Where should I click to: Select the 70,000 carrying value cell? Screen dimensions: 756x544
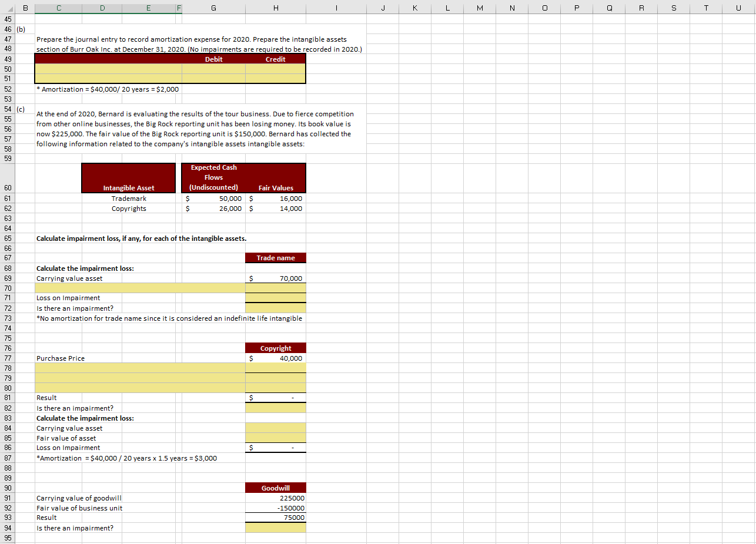pos(275,278)
